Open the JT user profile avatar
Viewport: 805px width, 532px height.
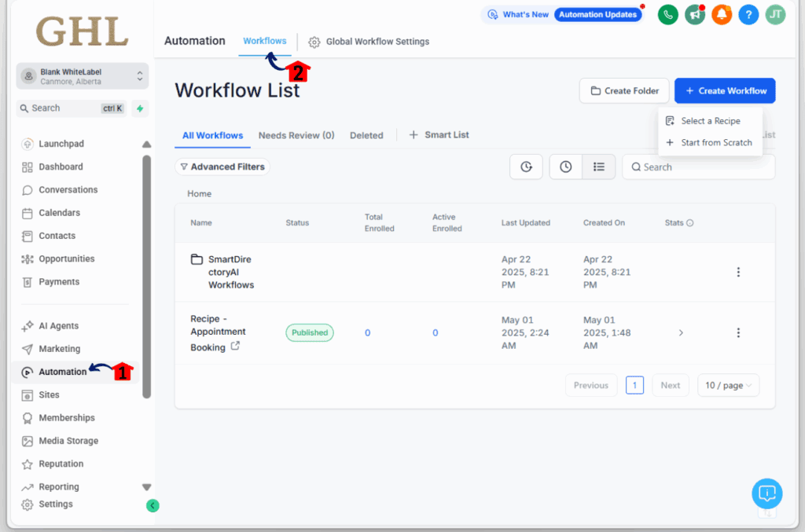[x=775, y=14]
